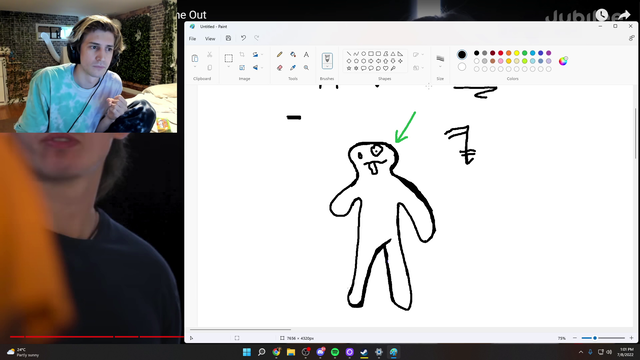Image resolution: width=640 pixels, height=360 pixels.
Task: Open Spotify from the taskbar
Action: (x=335, y=352)
